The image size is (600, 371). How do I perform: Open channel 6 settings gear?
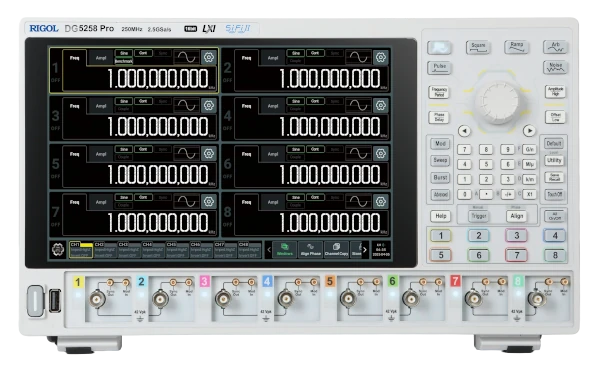tap(380, 153)
